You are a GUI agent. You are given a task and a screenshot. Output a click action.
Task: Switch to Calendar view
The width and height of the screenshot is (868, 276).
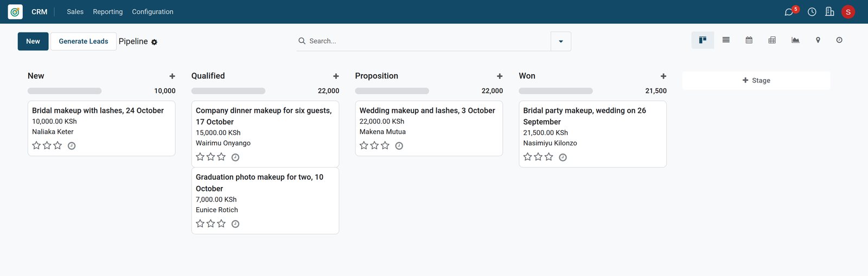(x=749, y=40)
